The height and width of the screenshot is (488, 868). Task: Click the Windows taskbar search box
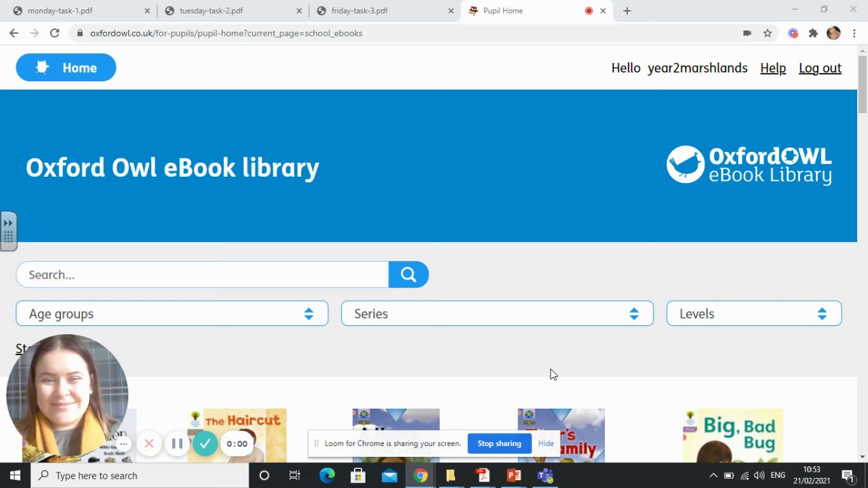click(140, 476)
